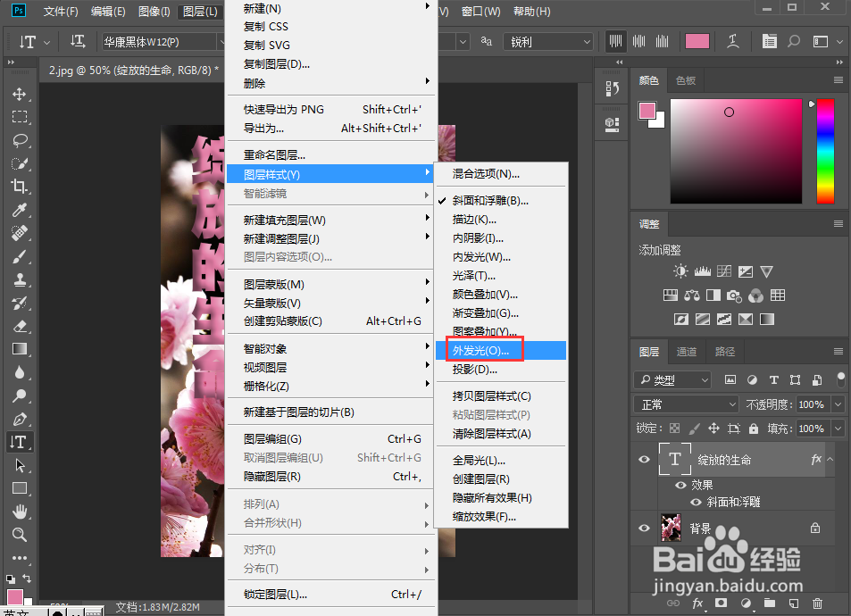
Task: Select the Eyedropper tool
Action: click(x=20, y=210)
